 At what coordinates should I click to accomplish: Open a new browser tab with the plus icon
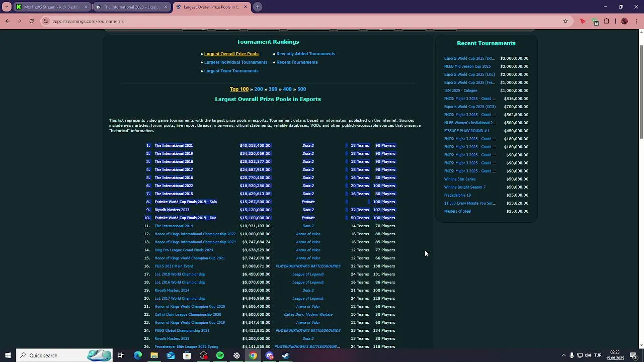(x=258, y=7)
